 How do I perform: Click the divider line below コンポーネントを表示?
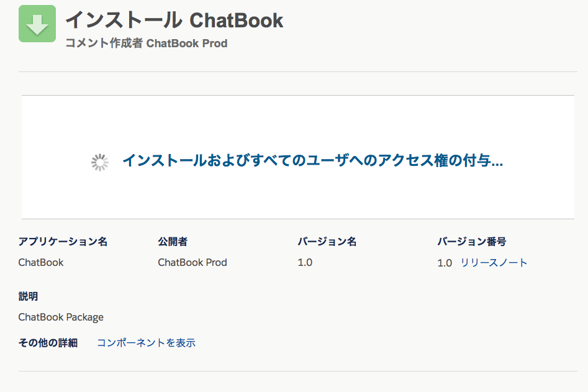298,371
